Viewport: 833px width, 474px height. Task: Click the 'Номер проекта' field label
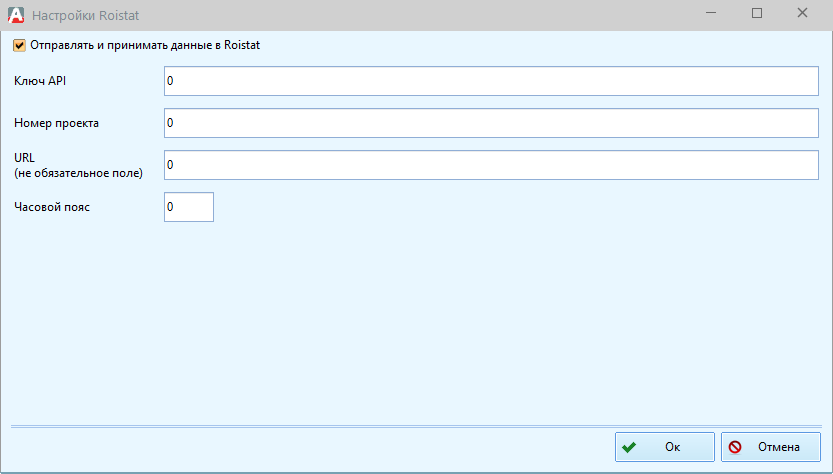(56, 123)
